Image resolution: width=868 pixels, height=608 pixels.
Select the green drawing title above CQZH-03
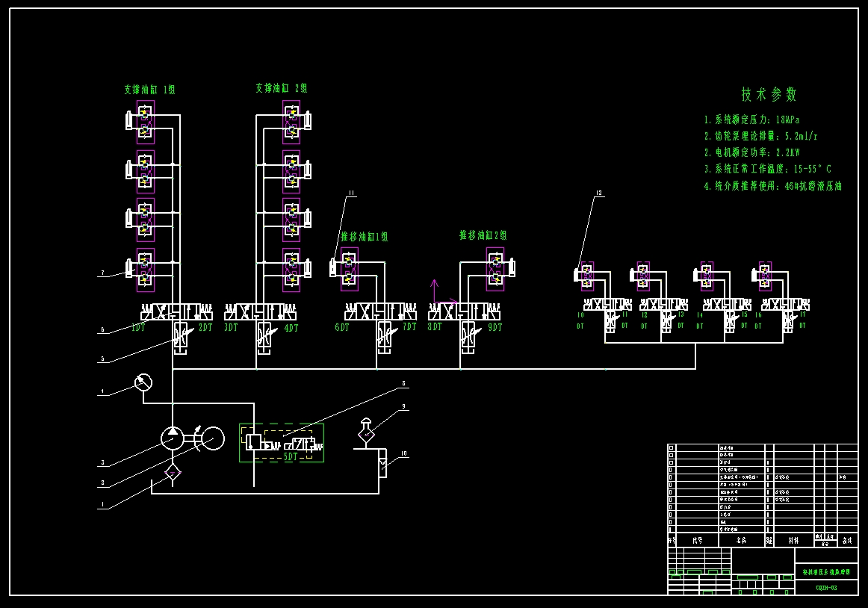pos(826,572)
